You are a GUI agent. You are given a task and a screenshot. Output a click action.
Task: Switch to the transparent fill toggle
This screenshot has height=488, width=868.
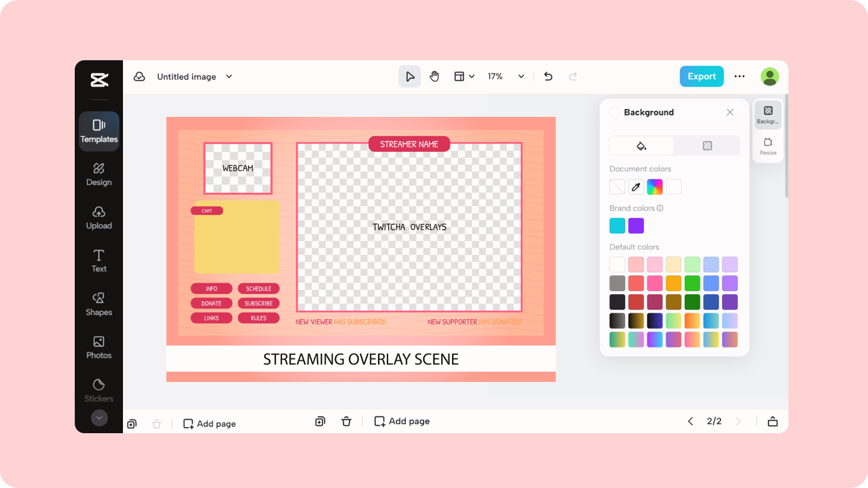click(707, 145)
